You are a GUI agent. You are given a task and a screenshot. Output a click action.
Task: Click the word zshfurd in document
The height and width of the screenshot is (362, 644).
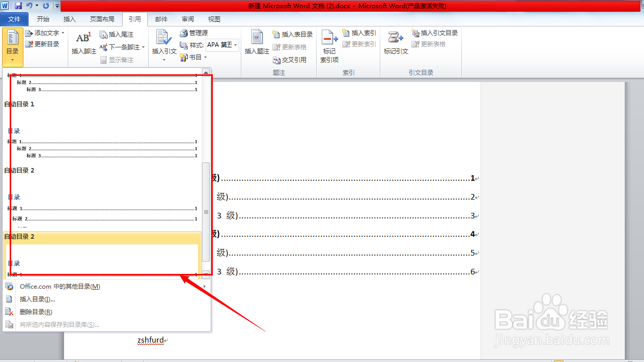151,340
